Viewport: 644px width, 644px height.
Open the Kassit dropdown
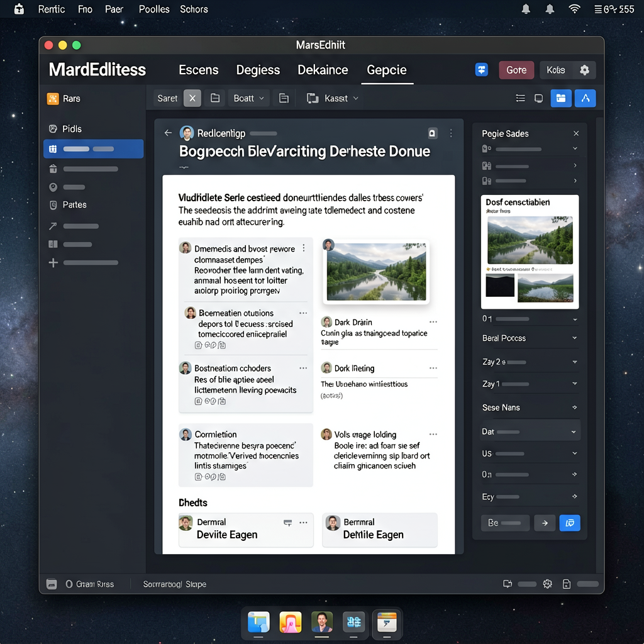coord(333,98)
